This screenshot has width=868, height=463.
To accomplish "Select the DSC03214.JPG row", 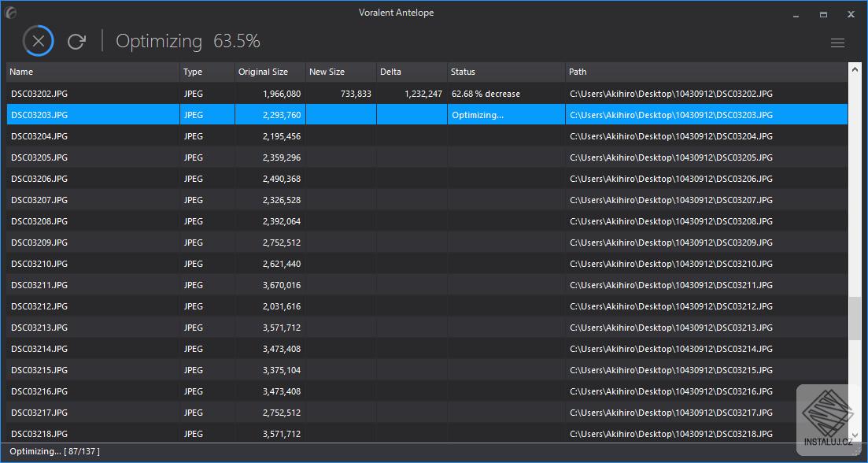I will (427, 349).
